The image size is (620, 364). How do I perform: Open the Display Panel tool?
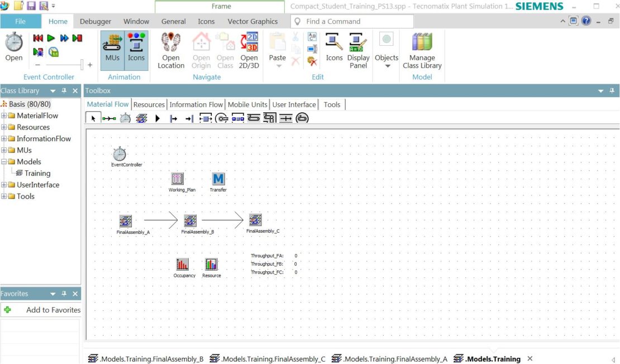358,50
